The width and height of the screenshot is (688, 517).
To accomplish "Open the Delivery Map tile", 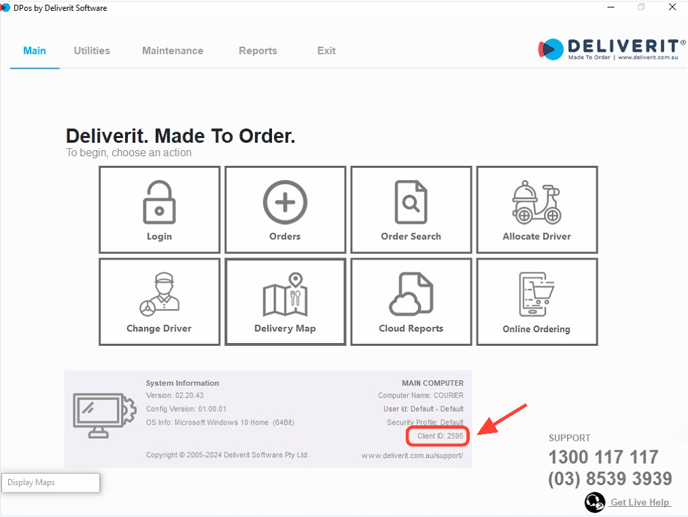I will click(x=285, y=302).
